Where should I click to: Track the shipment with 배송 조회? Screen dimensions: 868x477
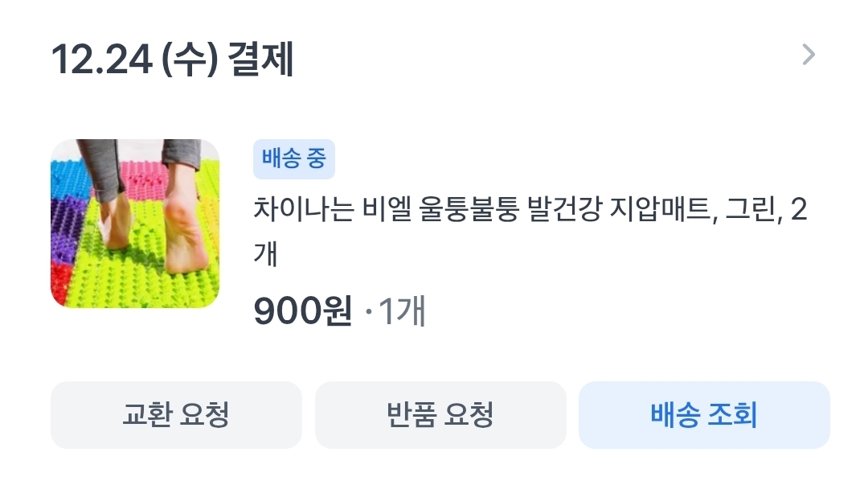(704, 414)
